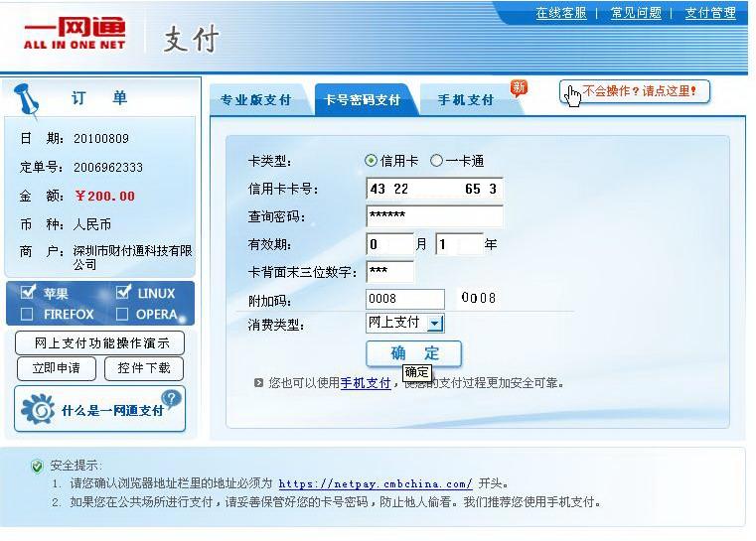
Task: Switch to the 手机支付 tab
Action: pos(465,100)
